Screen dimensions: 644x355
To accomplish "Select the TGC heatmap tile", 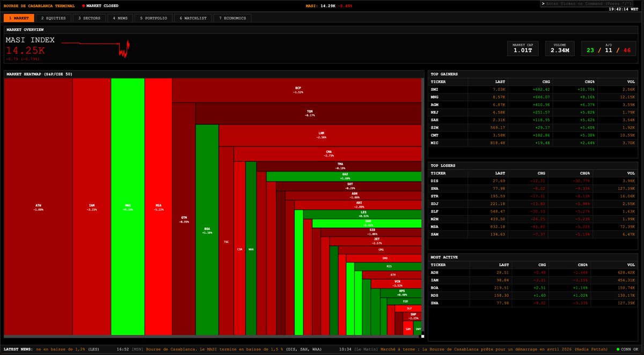I will click(226, 241).
